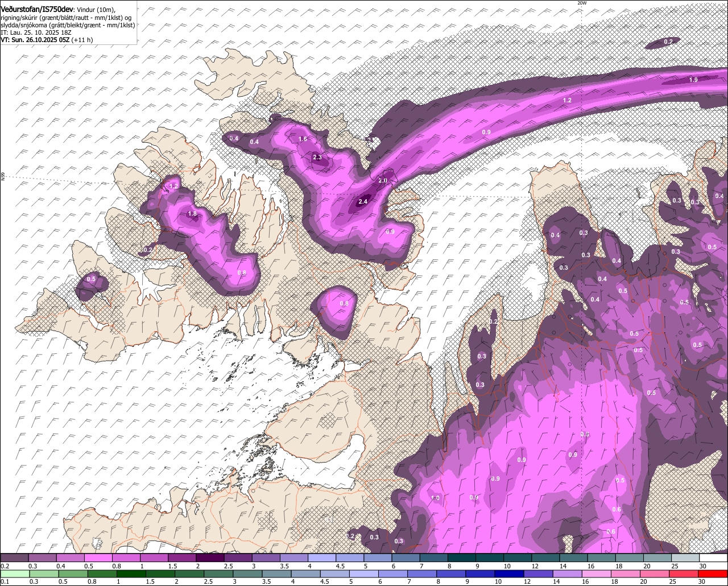Select the white 30 swatch in the upper legend

coord(713,558)
